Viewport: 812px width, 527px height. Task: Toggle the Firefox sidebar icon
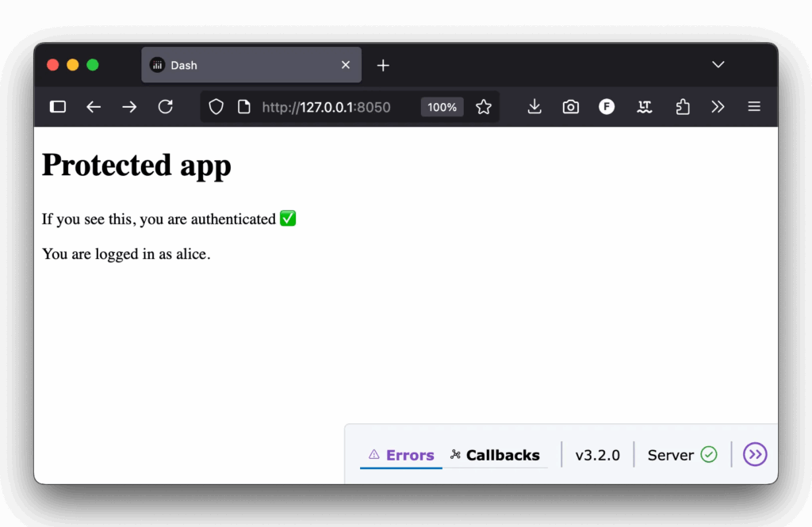(x=57, y=107)
